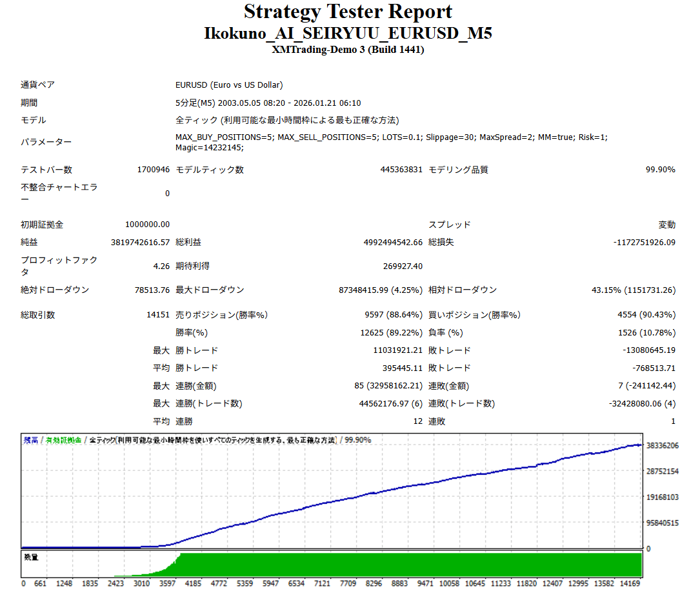Select the total trades 14151 value
The image size is (700, 591).
coord(158,316)
